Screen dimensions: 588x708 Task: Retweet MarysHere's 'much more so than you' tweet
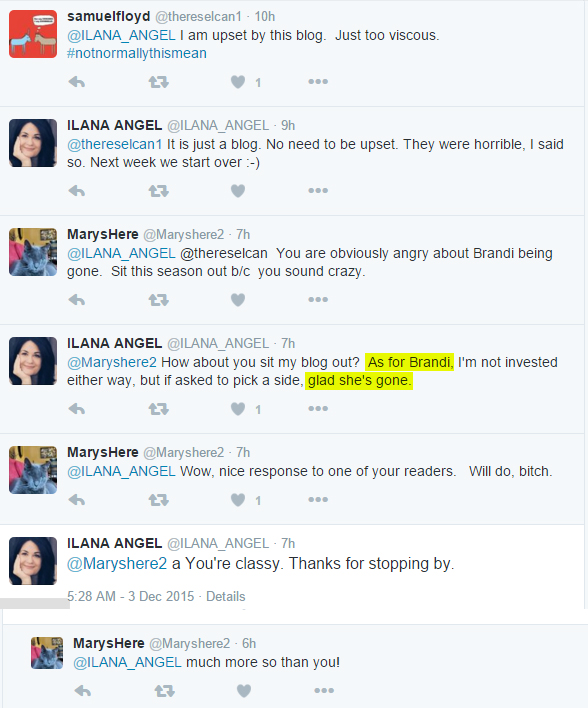(x=164, y=691)
